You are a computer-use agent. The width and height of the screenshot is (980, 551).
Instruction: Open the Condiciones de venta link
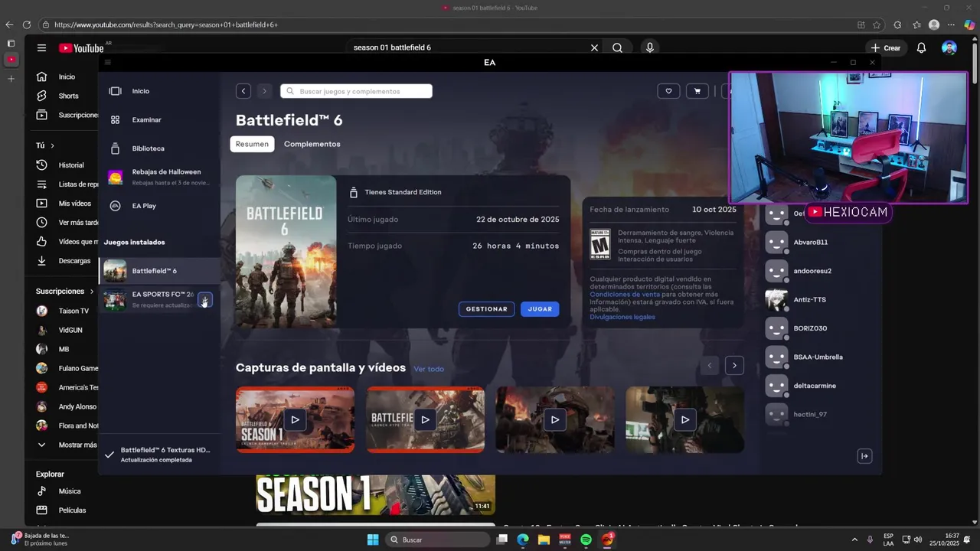625,294
